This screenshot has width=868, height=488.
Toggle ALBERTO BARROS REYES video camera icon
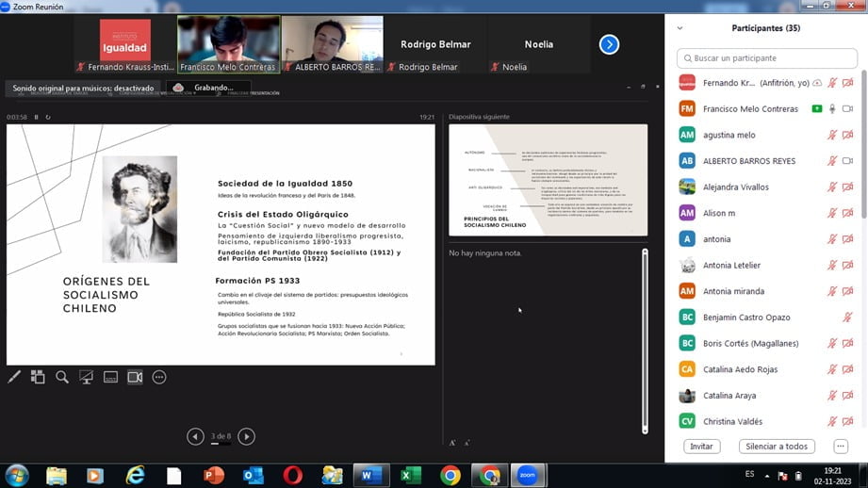coord(847,161)
